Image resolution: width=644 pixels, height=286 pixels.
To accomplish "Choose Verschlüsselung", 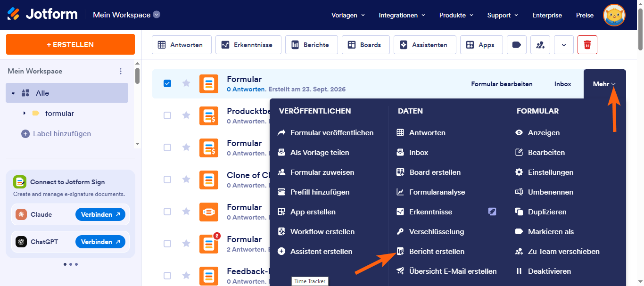I will tap(430, 232).
